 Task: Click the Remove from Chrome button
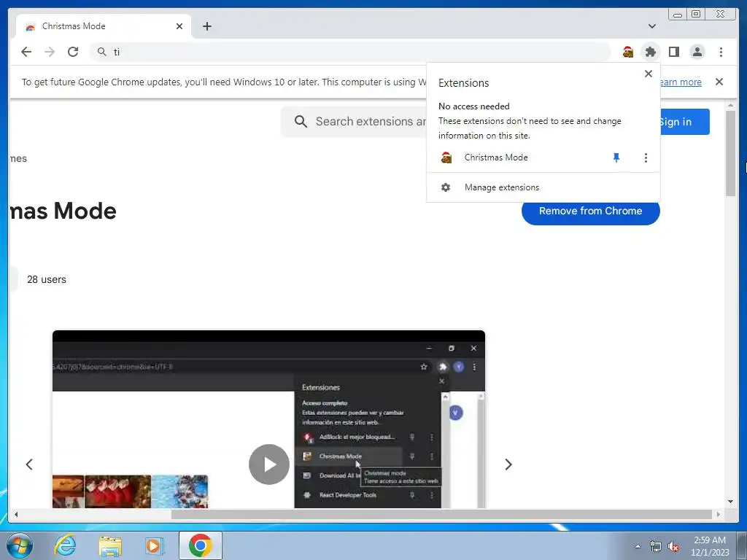pyautogui.click(x=590, y=211)
